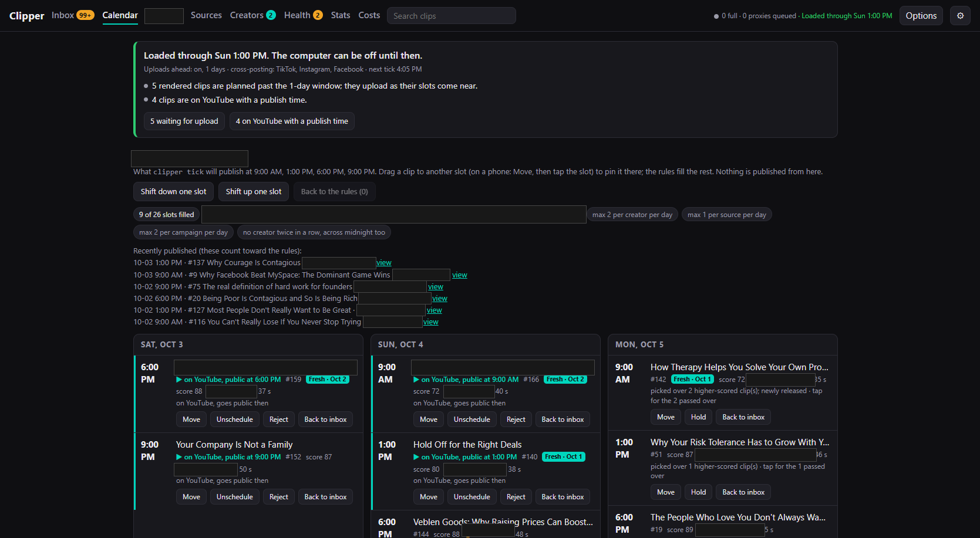980x538 pixels.
Task: Focus the Search clips field
Action: click(451, 16)
